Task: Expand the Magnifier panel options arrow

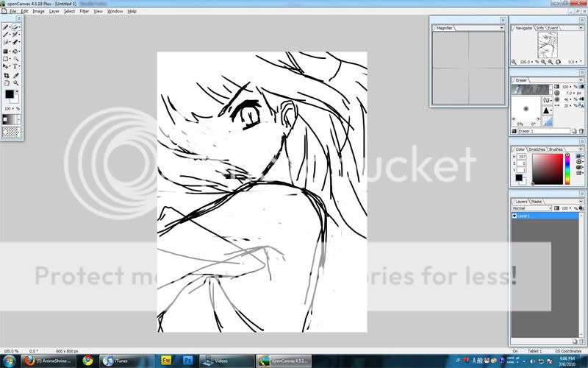Action: (x=501, y=28)
